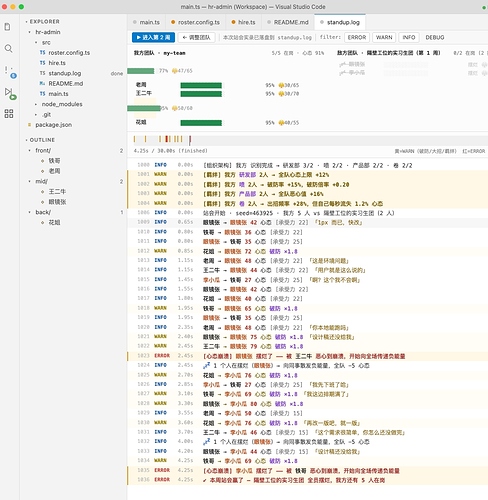Click the symbol icon next to 花姐 in Outline

[42, 222]
